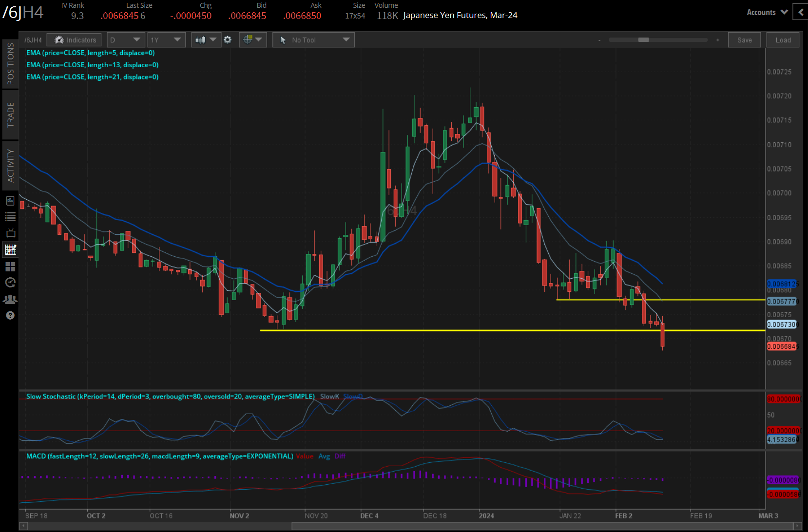The width and height of the screenshot is (808, 532).
Task: Expand the D aggregation period dropdown
Action: [125, 40]
